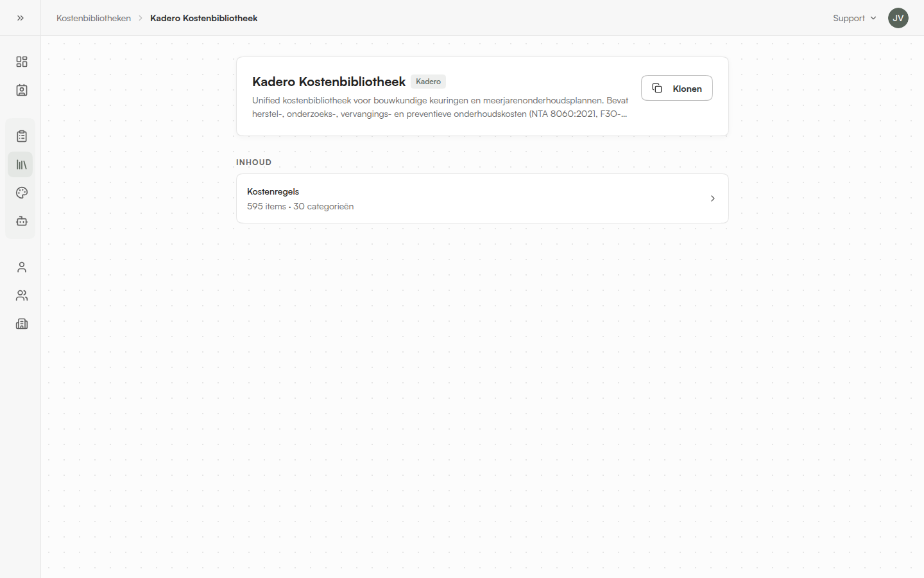The image size is (924, 578).
Task: Open the single user sidebar icon
Action: (22, 267)
